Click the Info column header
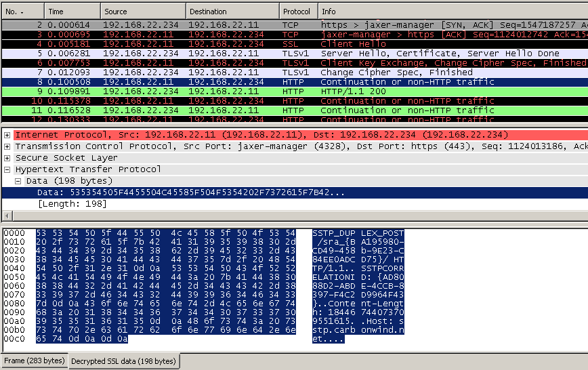This screenshot has height=370, width=588. pyautogui.click(x=447, y=12)
